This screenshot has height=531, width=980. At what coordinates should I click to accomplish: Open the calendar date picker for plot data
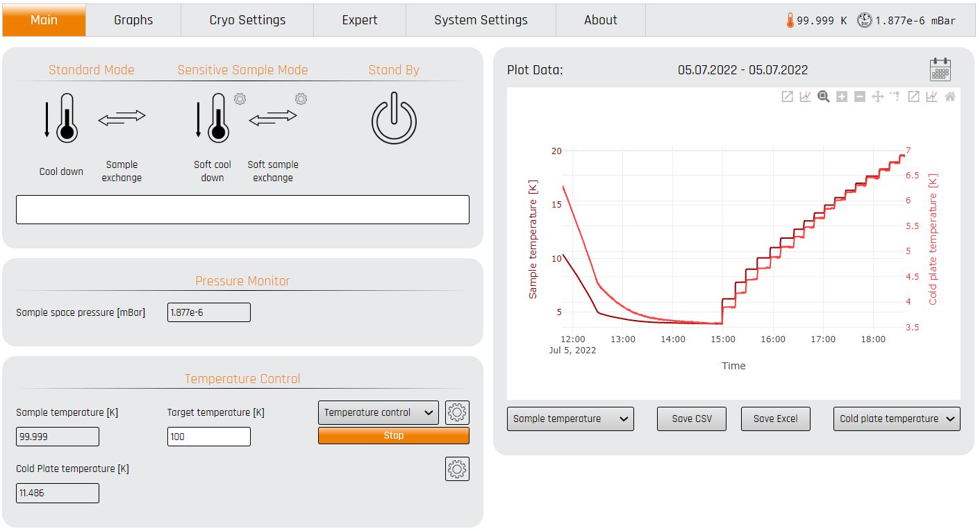click(940, 70)
